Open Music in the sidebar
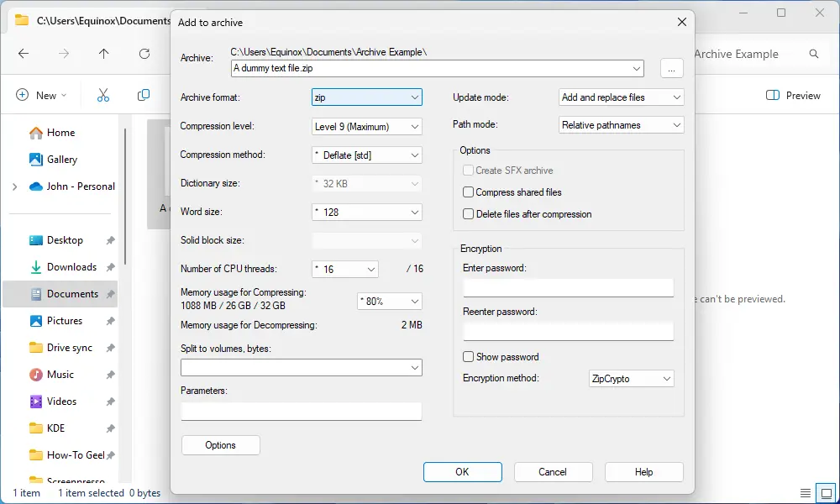The height and width of the screenshot is (504, 840). (51, 375)
